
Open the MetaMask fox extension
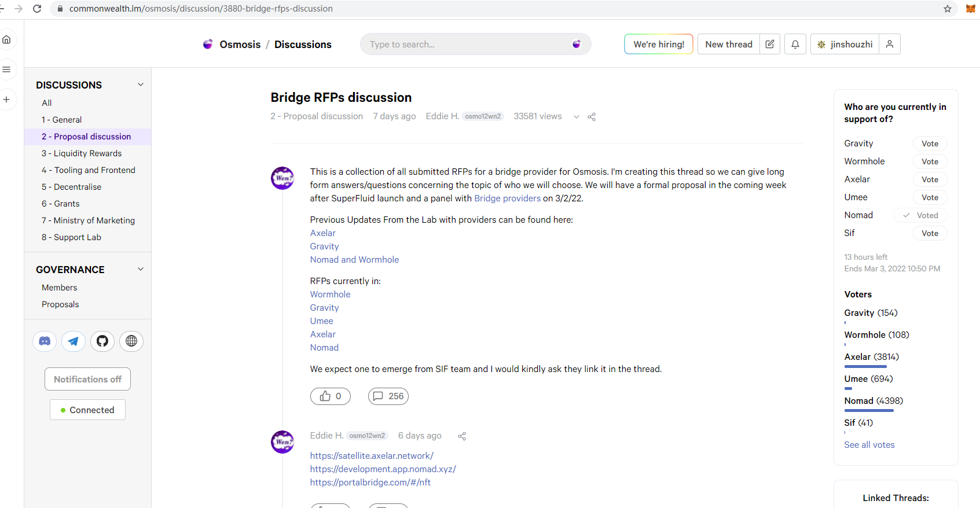[971, 9]
